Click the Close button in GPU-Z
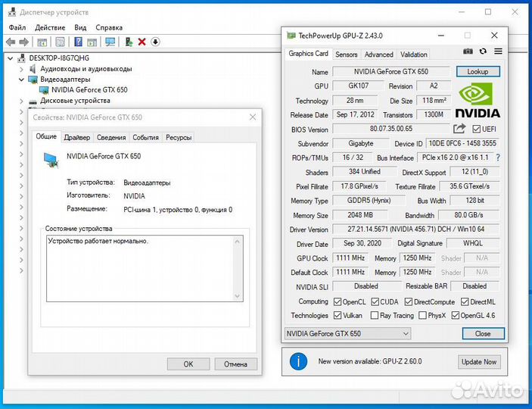The height and width of the screenshot is (409, 532). [483, 333]
